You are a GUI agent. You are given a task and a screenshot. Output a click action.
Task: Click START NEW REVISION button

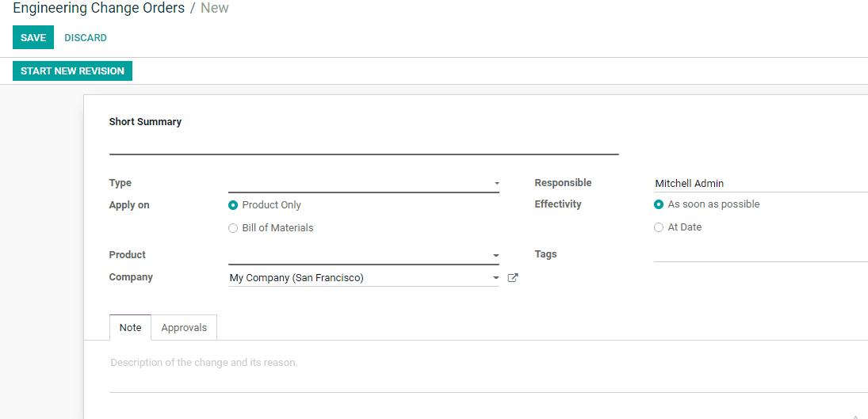pos(72,70)
